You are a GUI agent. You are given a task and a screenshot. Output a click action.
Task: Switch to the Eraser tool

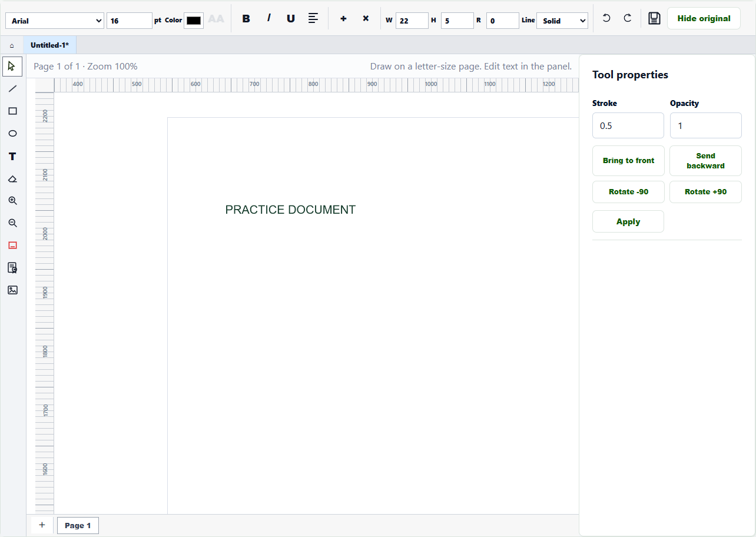tap(12, 178)
